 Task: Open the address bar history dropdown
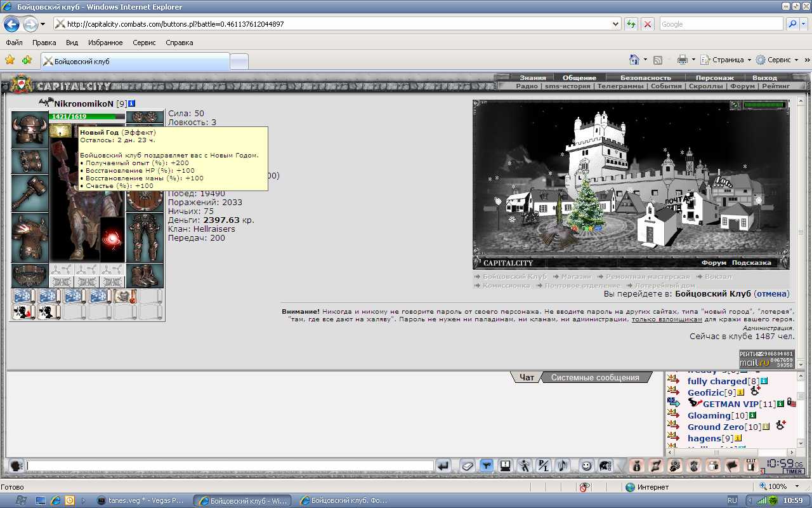[616, 24]
